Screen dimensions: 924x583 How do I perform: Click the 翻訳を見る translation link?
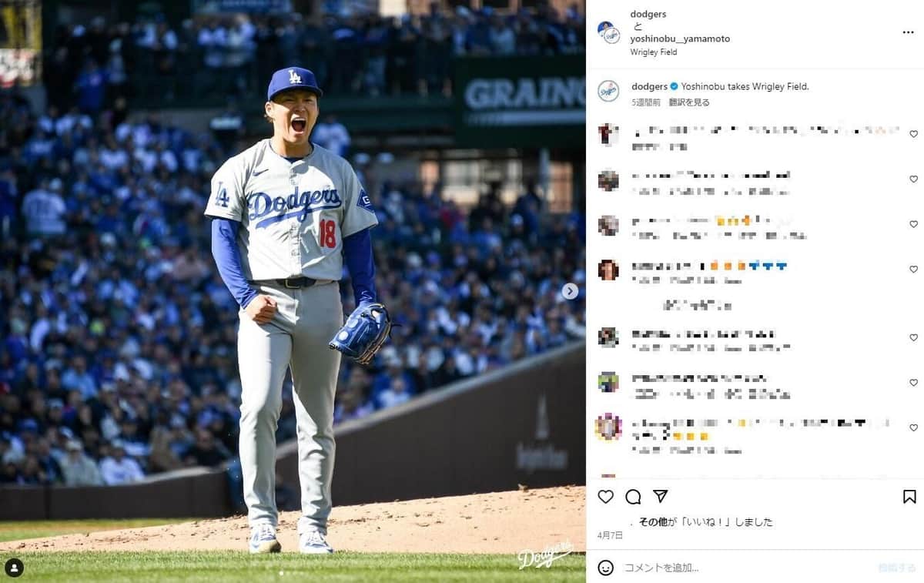[689, 102]
